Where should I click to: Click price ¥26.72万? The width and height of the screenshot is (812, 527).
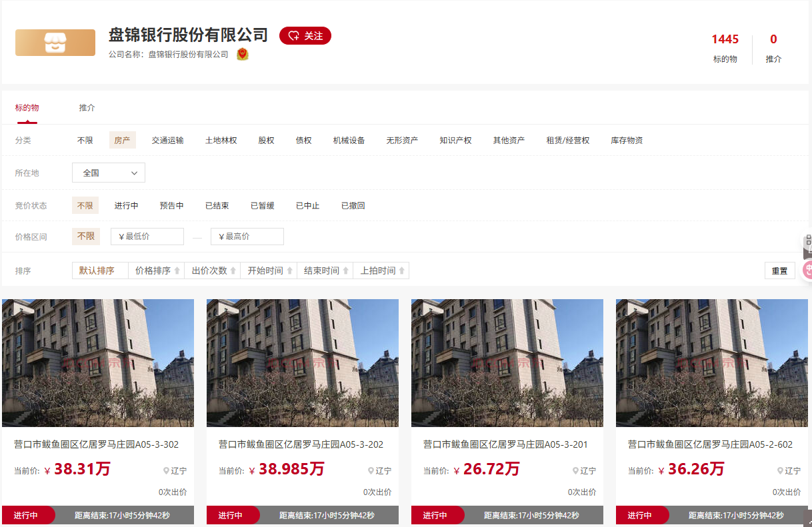click(487, 469)
